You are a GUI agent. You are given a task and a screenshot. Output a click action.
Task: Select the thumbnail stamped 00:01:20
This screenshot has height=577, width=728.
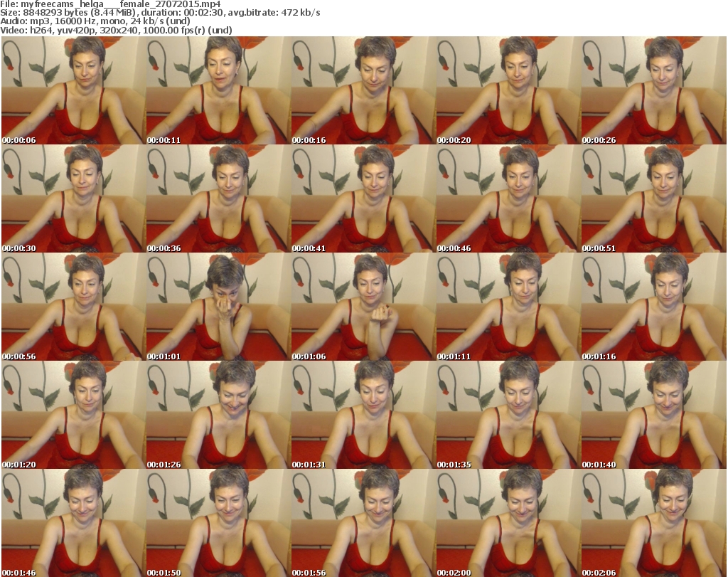coord(73,415)
